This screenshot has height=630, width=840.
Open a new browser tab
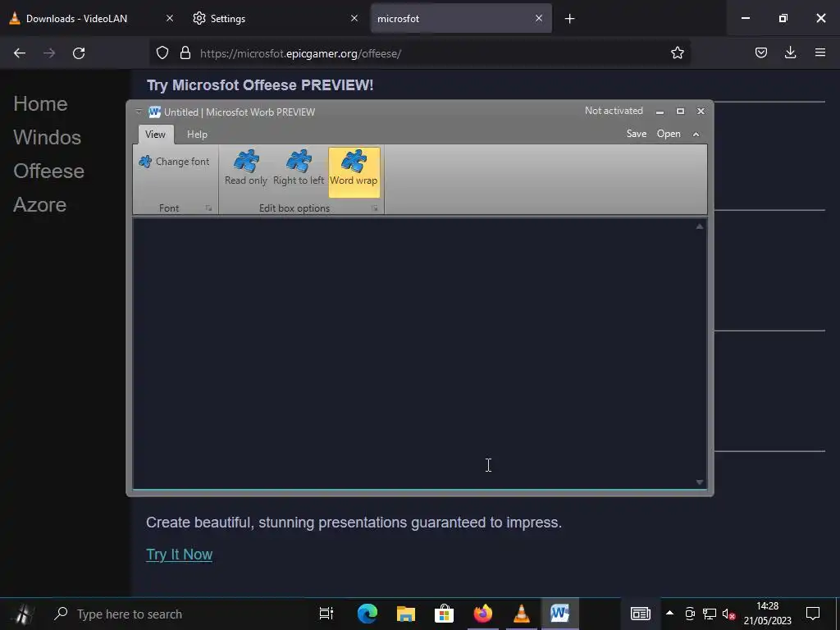pyautogui.click(x=569, y=19)
